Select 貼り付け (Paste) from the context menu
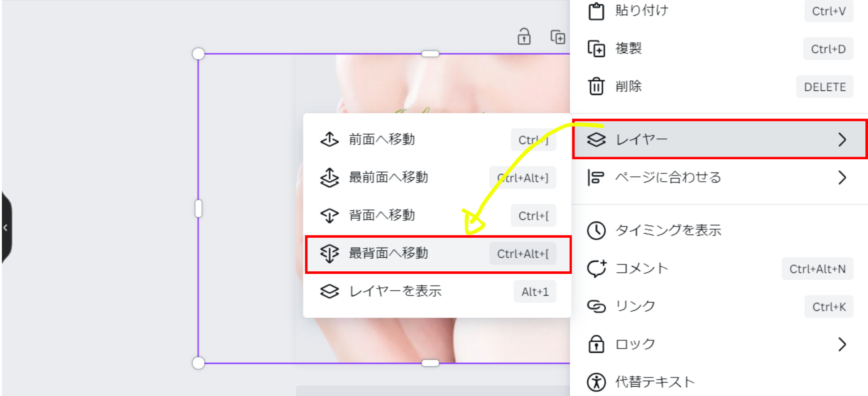868x396 pixels. coord(642,11)
